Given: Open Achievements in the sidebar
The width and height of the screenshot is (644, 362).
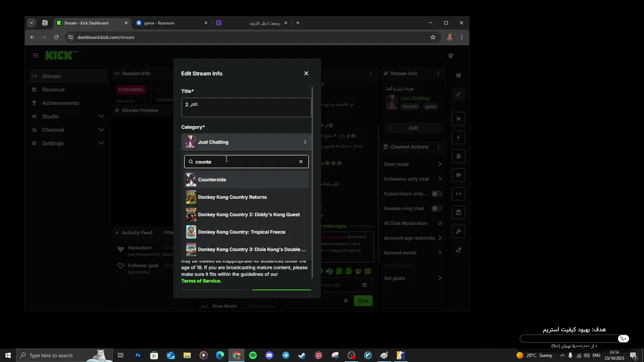Looking at the screenshot, I should click(x=67, y=103).
